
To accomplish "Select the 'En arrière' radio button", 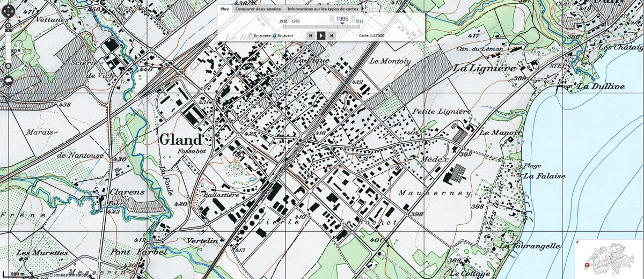I will [251, 36].
